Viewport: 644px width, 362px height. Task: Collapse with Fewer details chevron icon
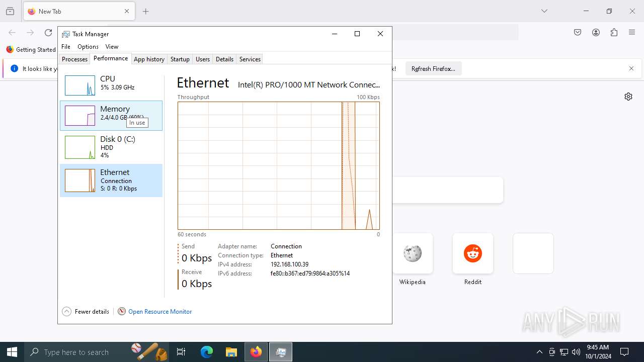[66, 312]
